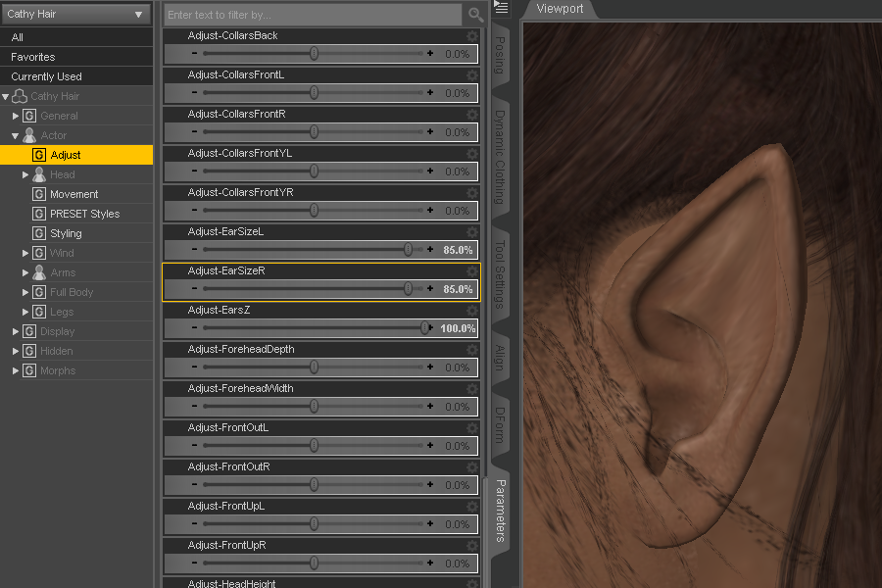Click plus on Adjust-EarSizeL slider
Viewport: 882px width, 588px height.
pyautogui.click(x=430, y=249)
